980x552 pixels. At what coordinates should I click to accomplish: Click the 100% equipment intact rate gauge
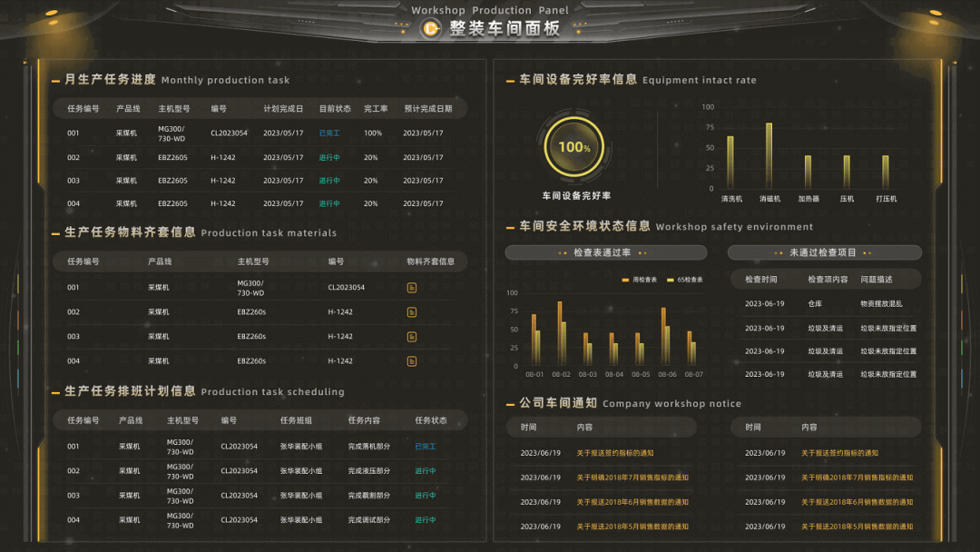[x=574, y=145]
